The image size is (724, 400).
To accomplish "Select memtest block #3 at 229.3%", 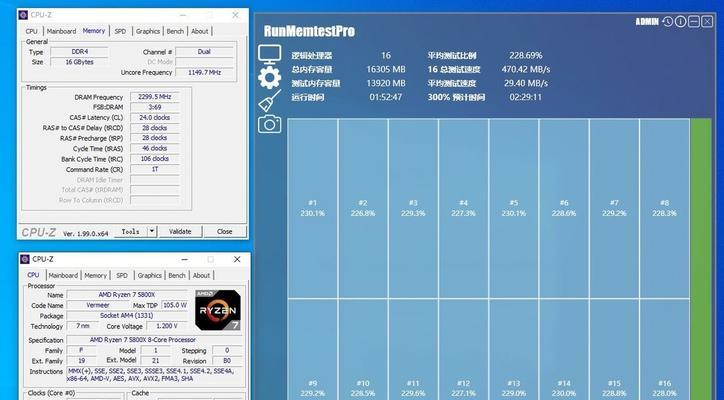I will click(x=413, y=208).
